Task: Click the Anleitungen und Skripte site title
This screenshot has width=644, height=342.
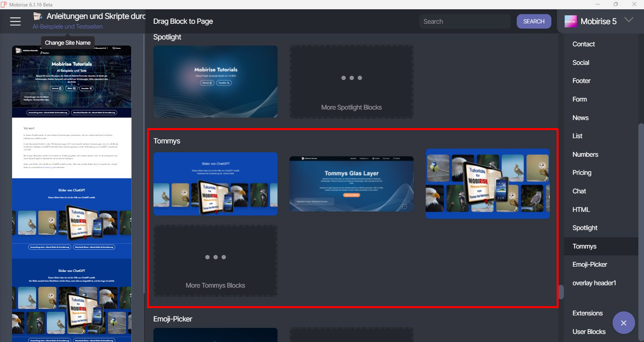Action: (96, 16)
